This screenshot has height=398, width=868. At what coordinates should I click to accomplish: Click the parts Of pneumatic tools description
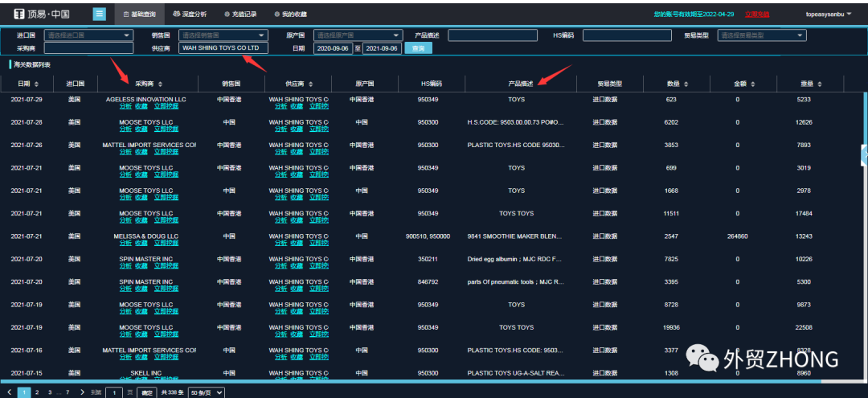tap(516, 281)
